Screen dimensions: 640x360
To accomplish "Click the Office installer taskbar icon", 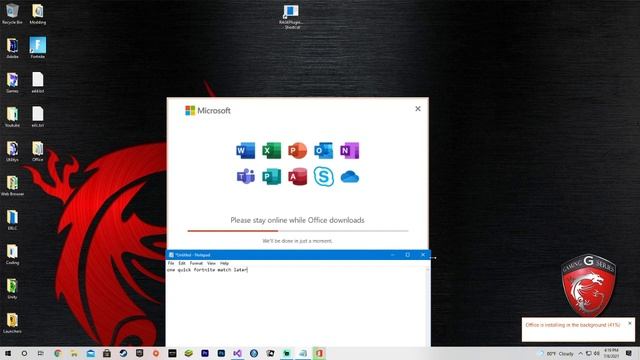I will 319,353.
